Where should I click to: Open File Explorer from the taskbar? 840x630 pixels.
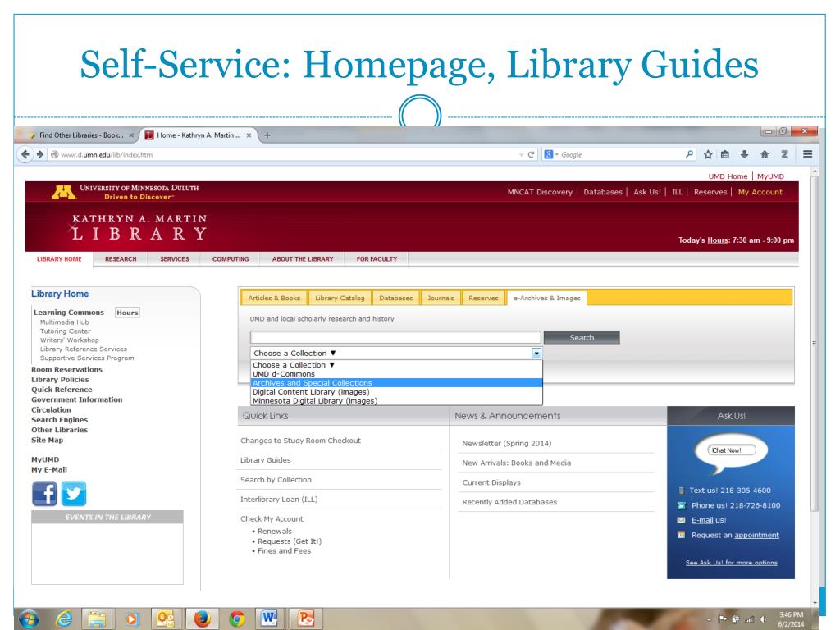pos(97,619)
